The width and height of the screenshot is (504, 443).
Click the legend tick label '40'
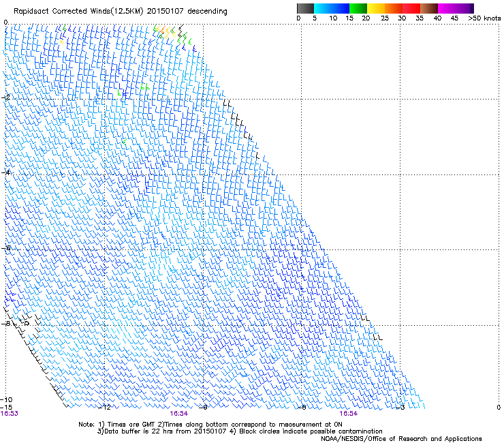click(x=437, y=18)
